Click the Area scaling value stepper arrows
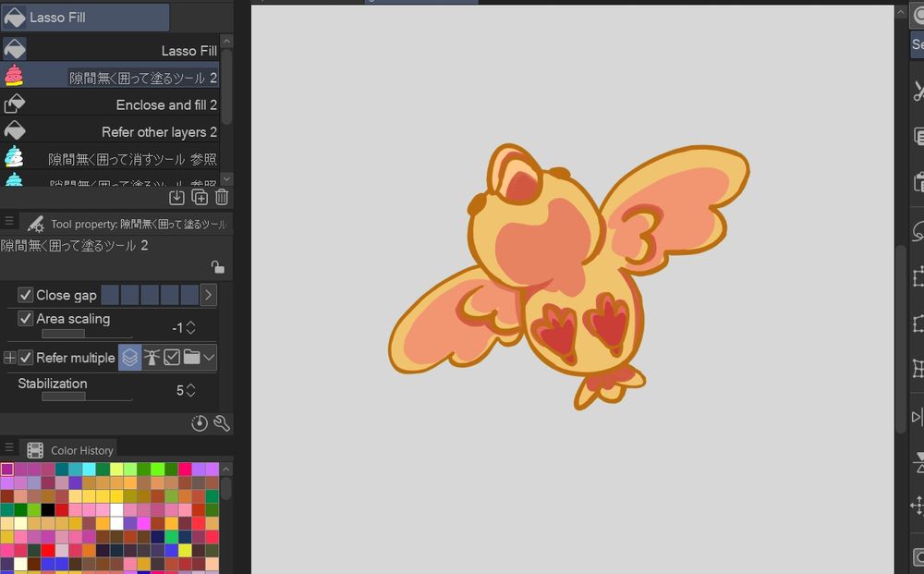Screen dimensions: 924x574 coord(190,327)
